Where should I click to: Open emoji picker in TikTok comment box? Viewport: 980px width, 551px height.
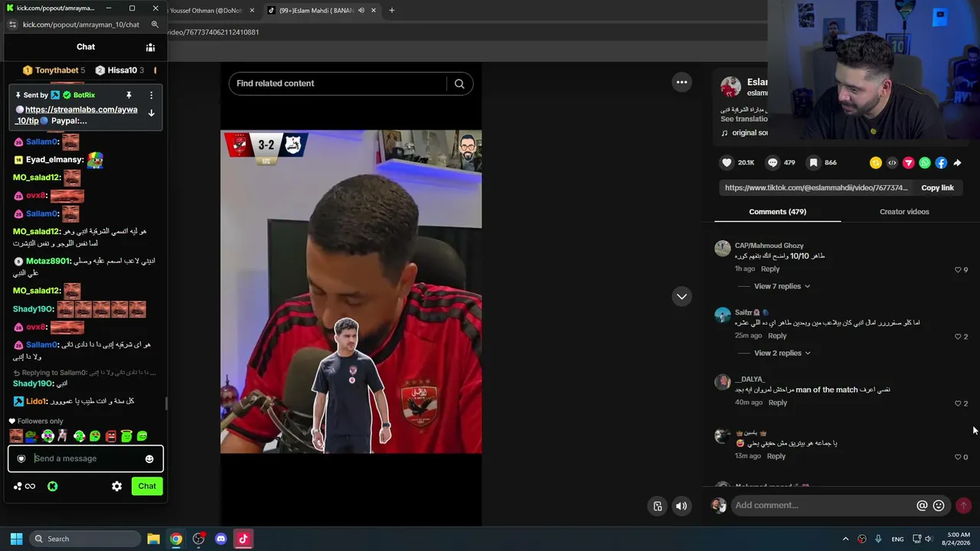pos(939,505)
